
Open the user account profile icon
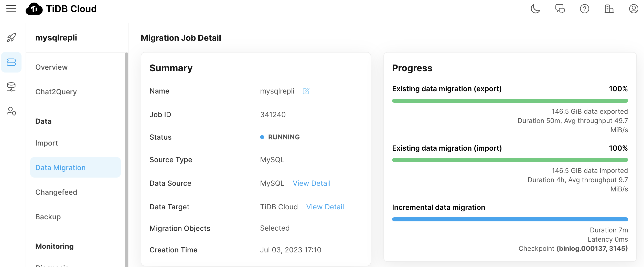[x=634, y=9]
